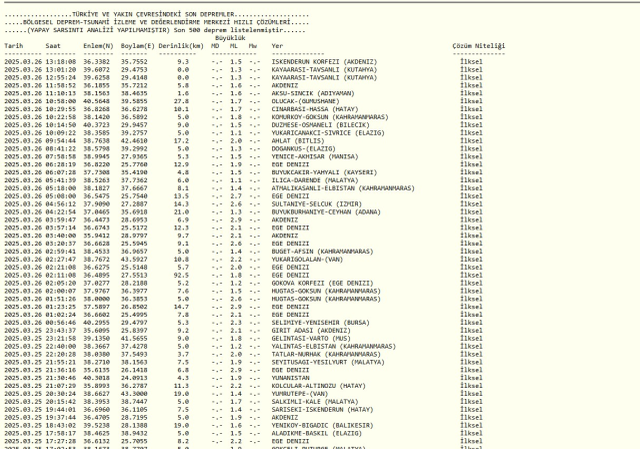Image resolution: width=640 pixels, height=449 pixels.
Task: Click the title line 'TÜRKİYE VE YAKIN ÇEVRESİNDEKİ SON DEPREMLER'
Action: 153,14
